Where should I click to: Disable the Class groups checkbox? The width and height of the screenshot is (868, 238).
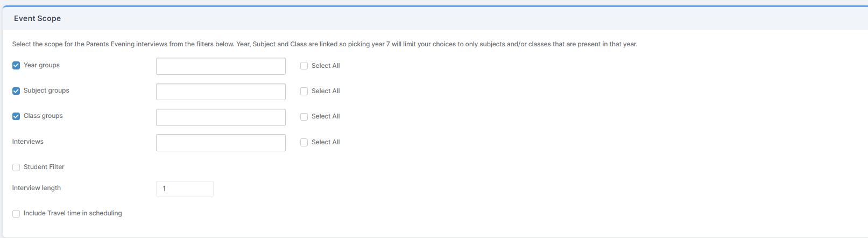[16, 116]
